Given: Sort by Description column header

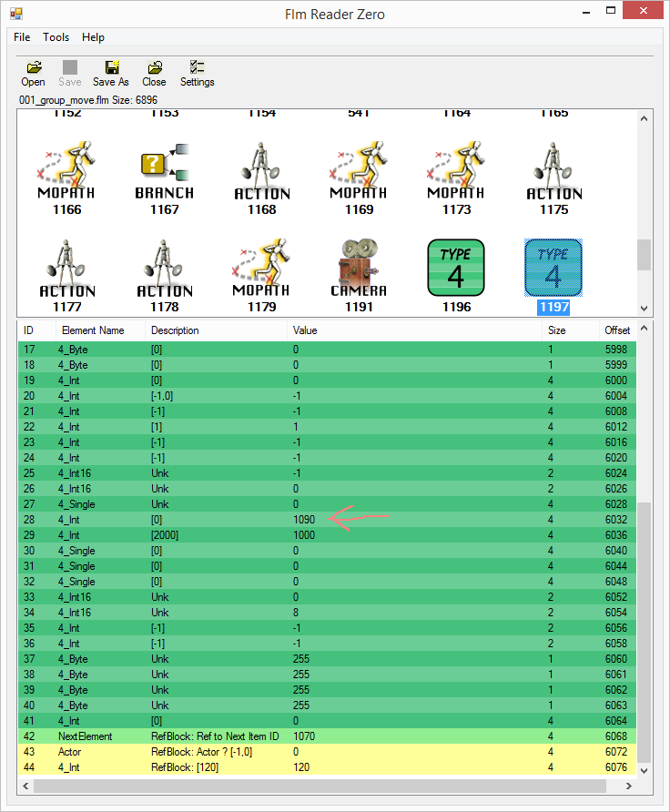Looking at the screenshot, I should pyautogui.click(x=216, y=330).
